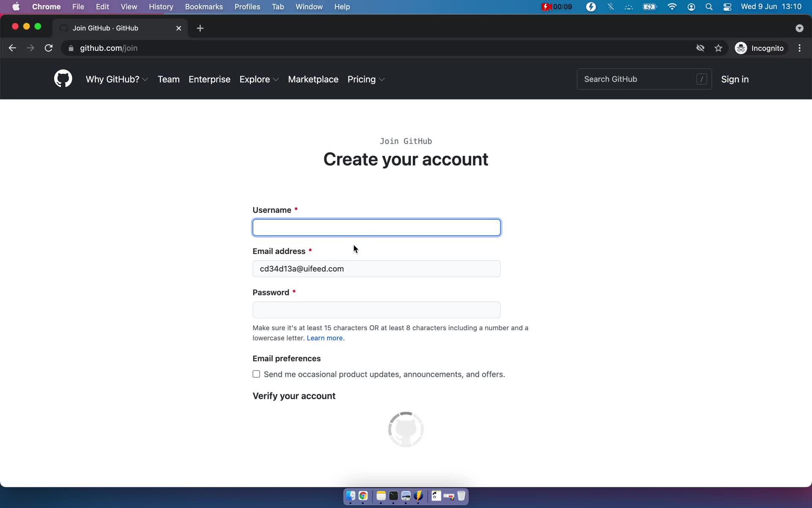Open the Tab menu
This screenshot has height=508, width=812.
click(278, 7)
